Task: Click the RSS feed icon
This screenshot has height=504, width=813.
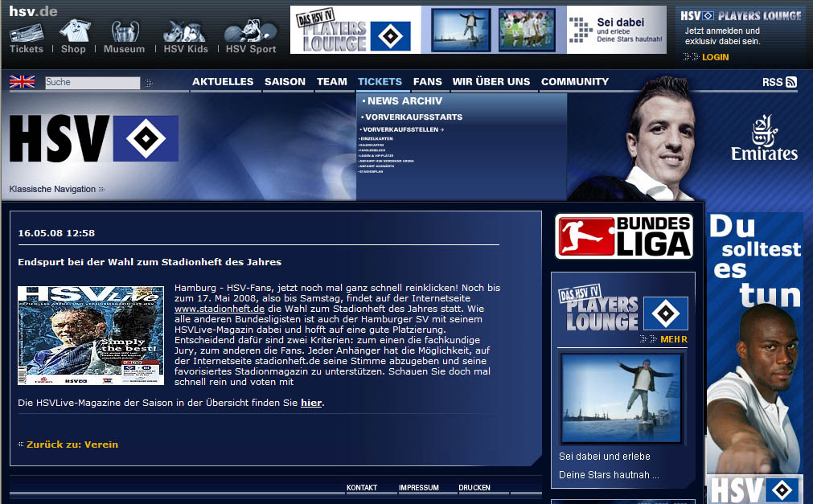Action: (x=791, y=82)
